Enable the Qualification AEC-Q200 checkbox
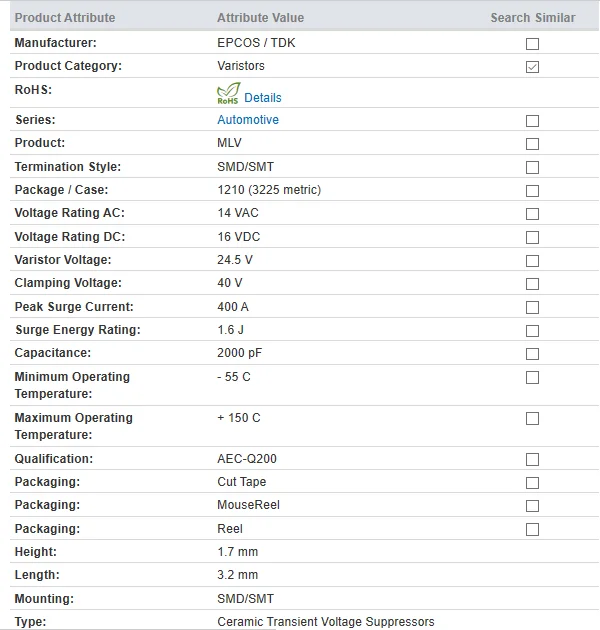This screenshot has width=600, height=630. pyautogui.click(x=532, y=459)
